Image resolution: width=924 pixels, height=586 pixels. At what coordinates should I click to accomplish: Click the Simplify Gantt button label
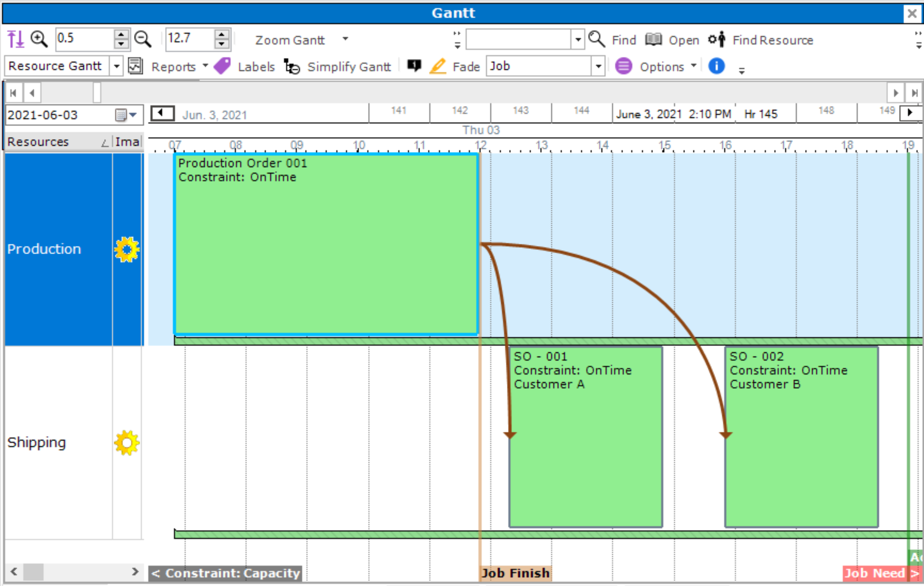point(349,67)
